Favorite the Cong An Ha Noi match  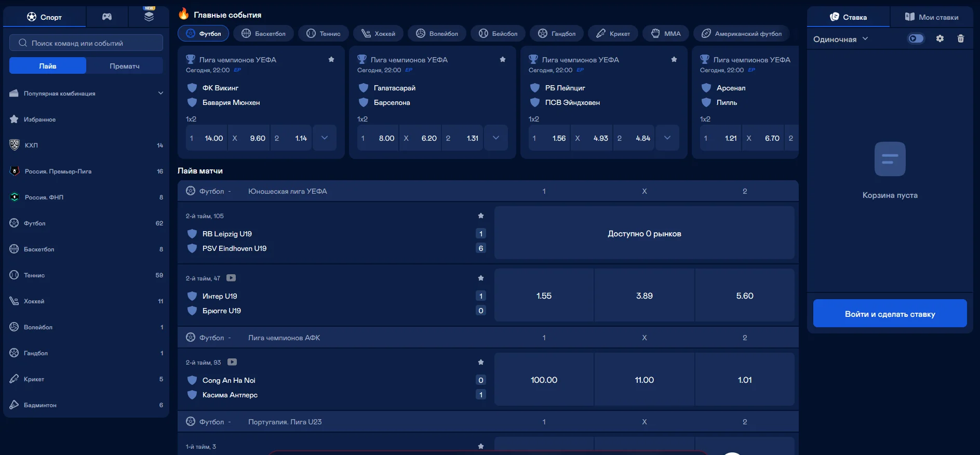click(481, 362)
